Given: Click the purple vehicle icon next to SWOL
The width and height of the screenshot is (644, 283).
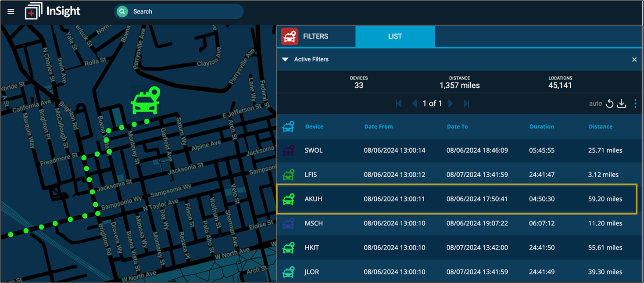Looking at the screenshot, I should pyautogui.click(x=288, y=150).
